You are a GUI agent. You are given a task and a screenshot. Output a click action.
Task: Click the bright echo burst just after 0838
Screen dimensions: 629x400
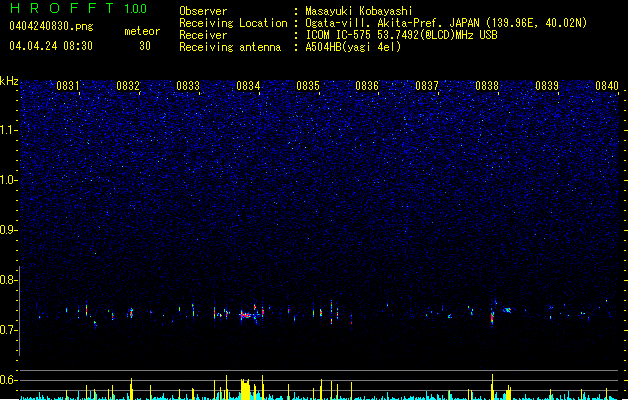493,317
